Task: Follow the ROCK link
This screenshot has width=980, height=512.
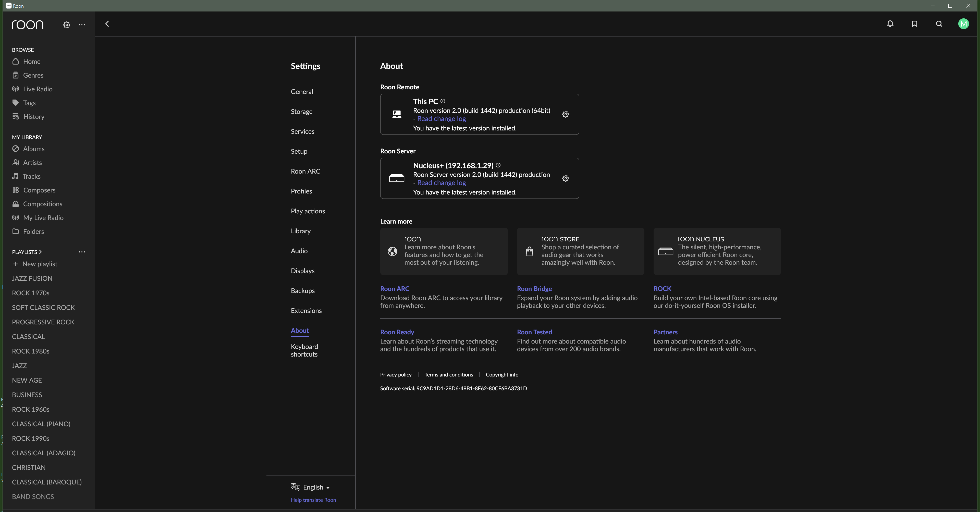Action: point(662,288)
